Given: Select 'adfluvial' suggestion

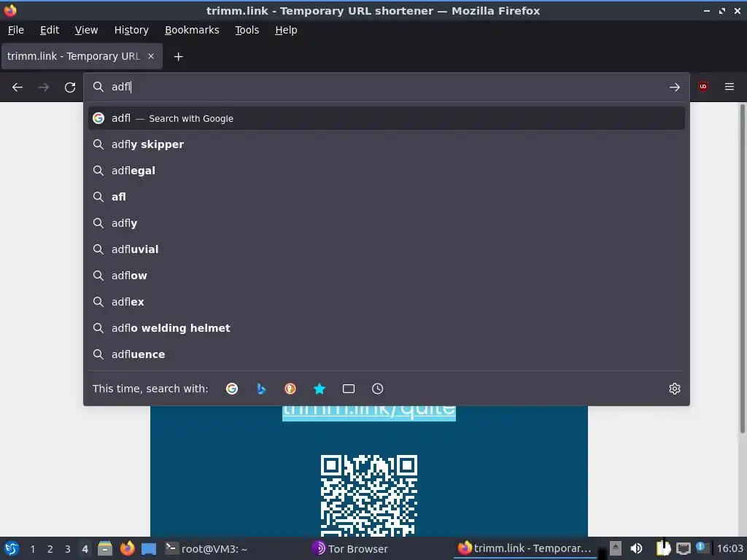Looking at the screenshot, I should (x=387, y=249).
